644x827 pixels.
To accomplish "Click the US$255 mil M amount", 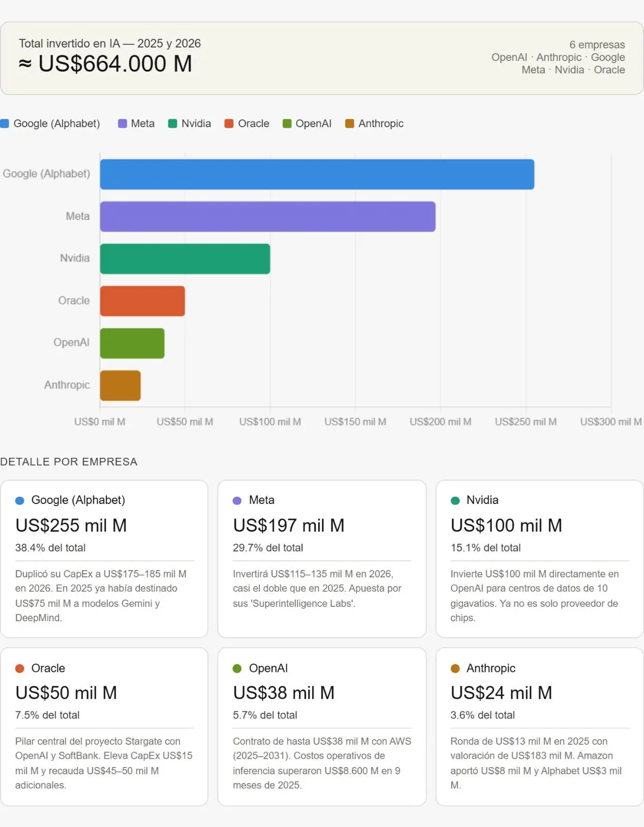I will 71,525.
